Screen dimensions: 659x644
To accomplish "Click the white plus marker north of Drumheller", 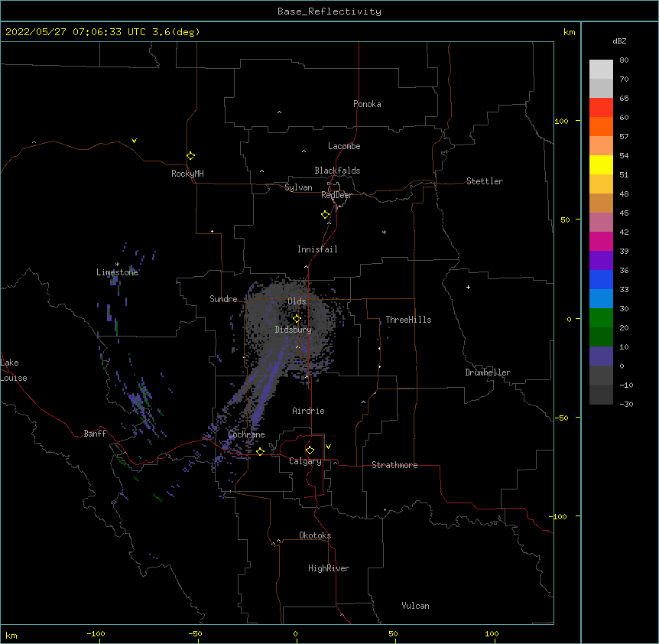I will 468,287.
